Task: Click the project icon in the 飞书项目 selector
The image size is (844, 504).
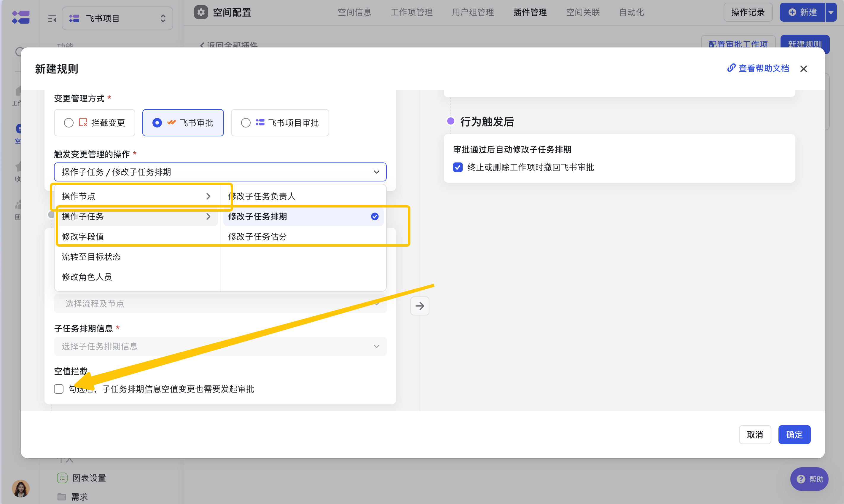Action: click(74, 18)
